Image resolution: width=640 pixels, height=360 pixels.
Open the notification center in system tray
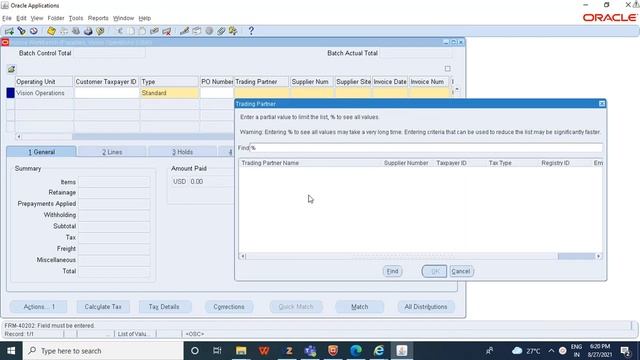625,351
